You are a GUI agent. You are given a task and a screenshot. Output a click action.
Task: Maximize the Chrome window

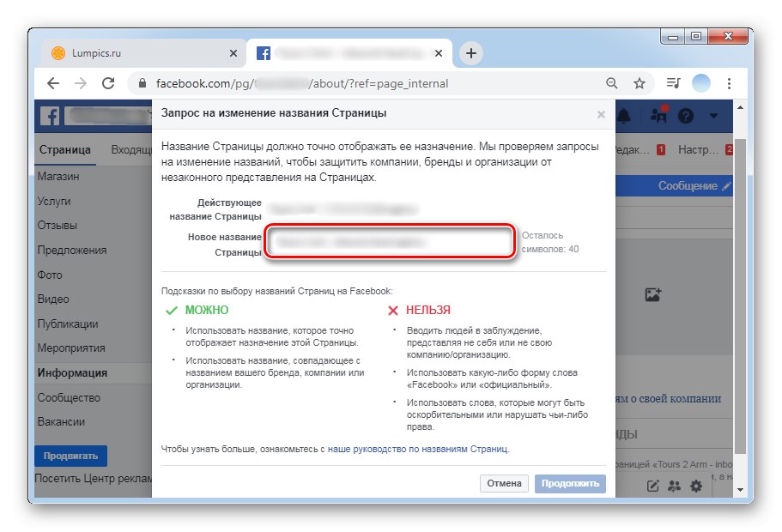696,36
